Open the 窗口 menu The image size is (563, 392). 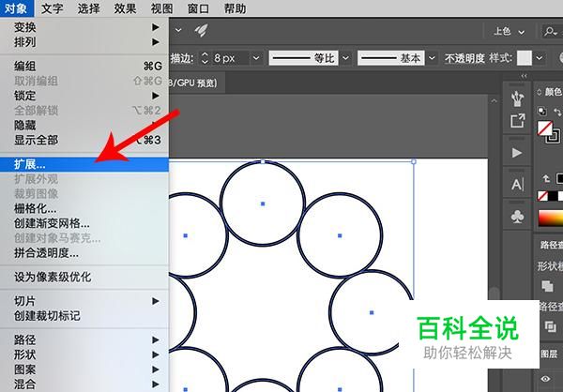click(x=198, y=8)
